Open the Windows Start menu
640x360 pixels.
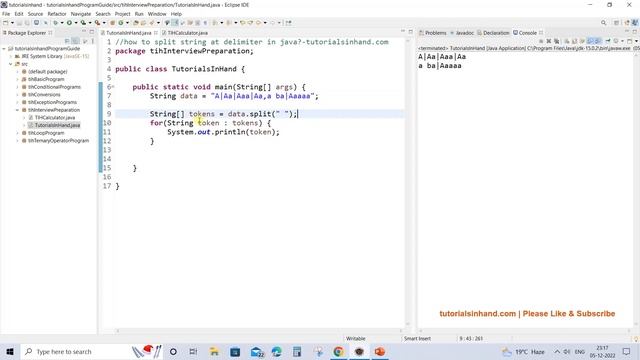[10, 351]
